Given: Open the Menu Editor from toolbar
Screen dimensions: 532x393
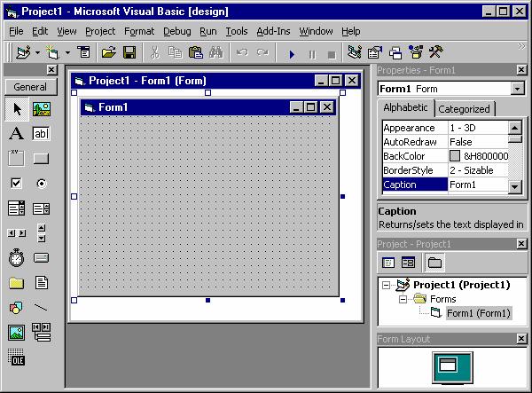Looking at the screenshot, I should coord(84,52).
